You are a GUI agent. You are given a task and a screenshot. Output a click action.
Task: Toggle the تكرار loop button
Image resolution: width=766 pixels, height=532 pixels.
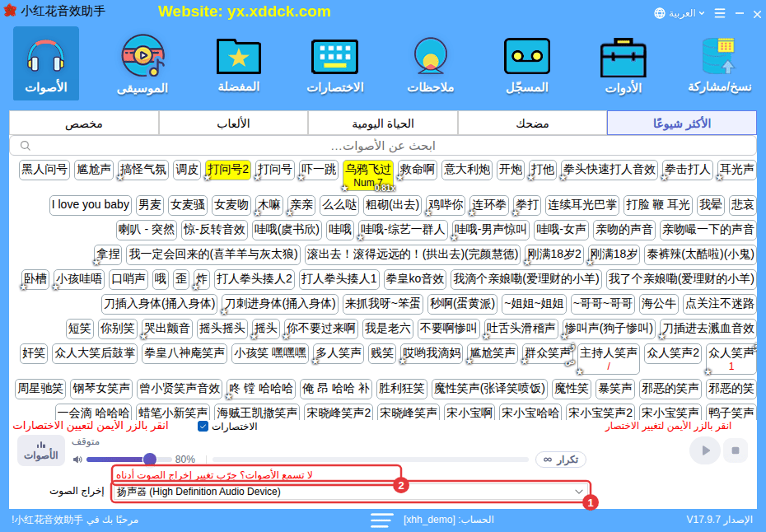(560, 460)
